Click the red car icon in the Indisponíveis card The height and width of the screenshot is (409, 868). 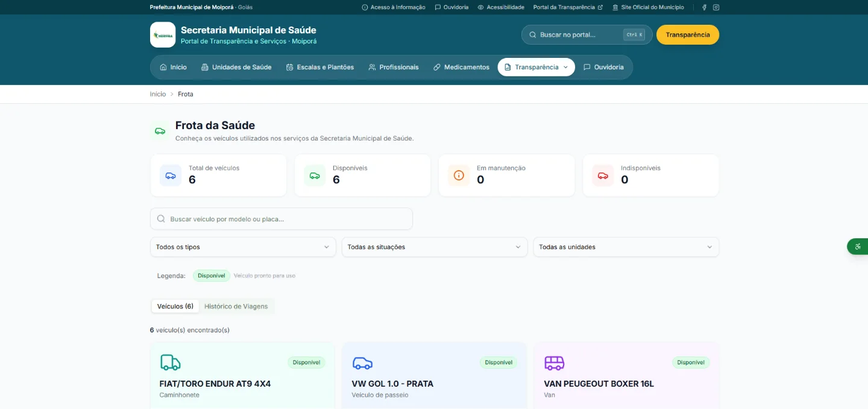tap(603, 176)
